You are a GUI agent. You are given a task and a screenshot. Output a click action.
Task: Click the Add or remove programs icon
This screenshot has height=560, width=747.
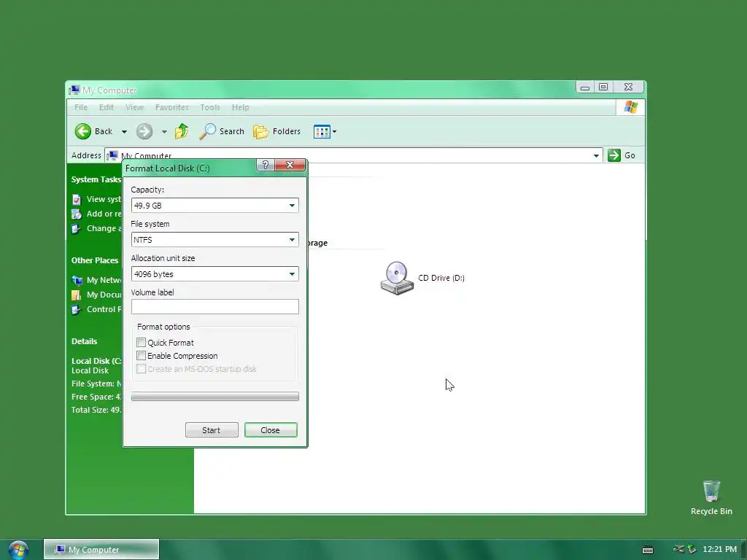(76, 214)
